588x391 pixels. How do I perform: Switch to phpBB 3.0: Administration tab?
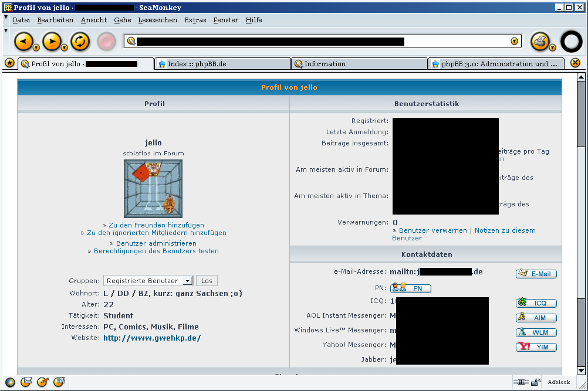[496, 64]
